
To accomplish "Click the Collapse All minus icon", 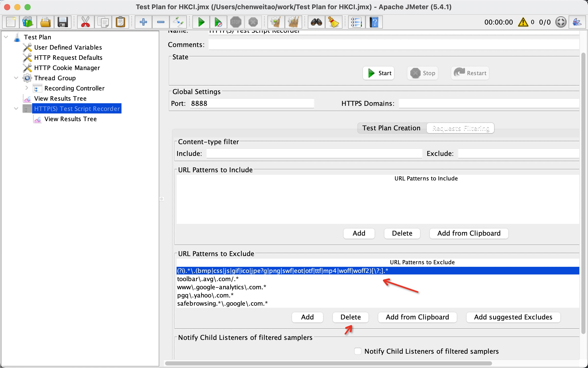I will click(161, 22).
